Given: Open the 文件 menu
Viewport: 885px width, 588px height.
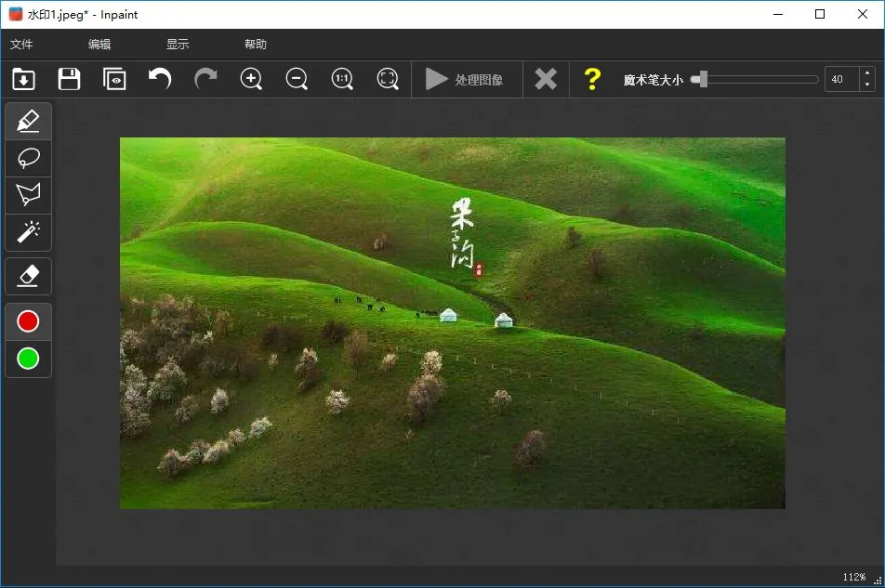Looking at the screenshot, I should point(21,44).
